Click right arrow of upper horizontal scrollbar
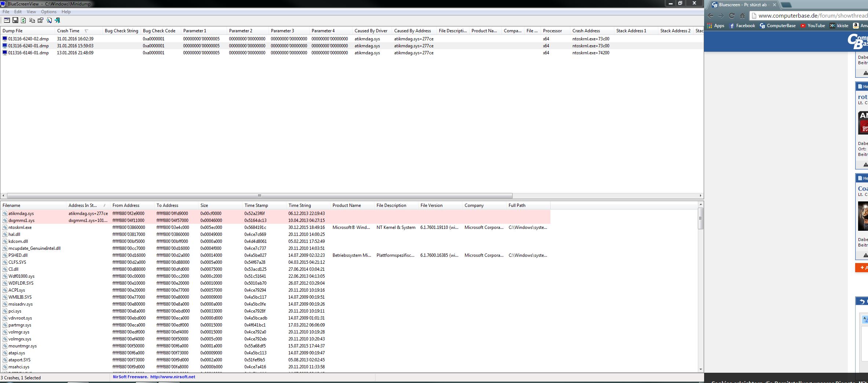 click(x=700, y=196)
